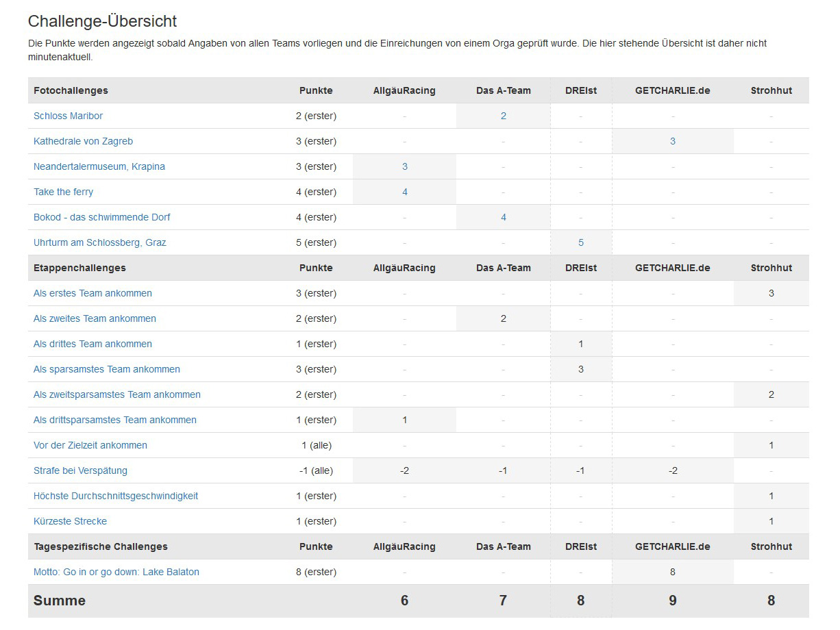Click GETCHARLIE.de header in Tagespezifische Challenges row

coord(673,546)
